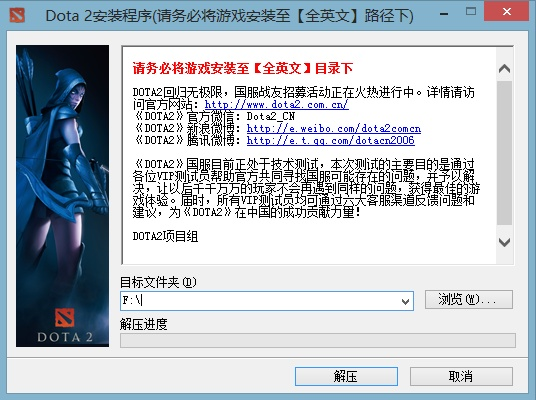This screenshot has height=400, width=536.
Task: Click the Dota2_CN WeChat text
Action: 271,116
